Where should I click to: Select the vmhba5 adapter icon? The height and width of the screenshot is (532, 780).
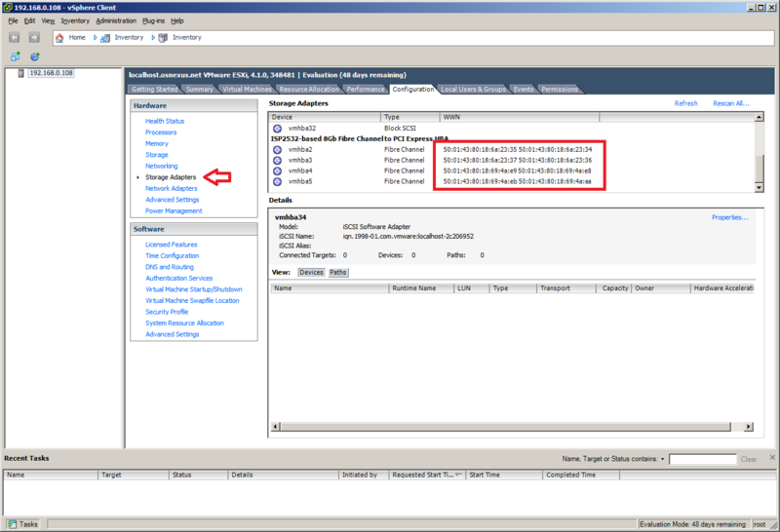(278, 181)
